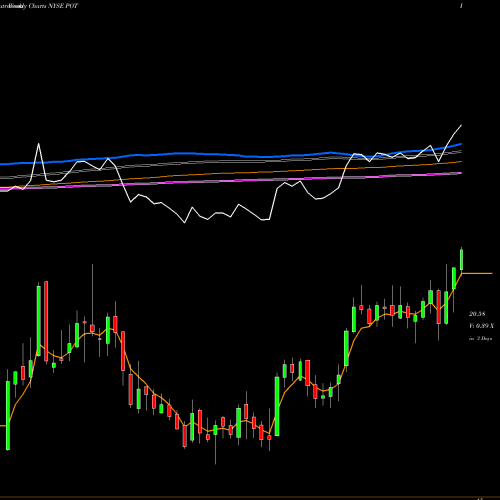Click the volume label beginning with "V:"

tap(481, 326)
